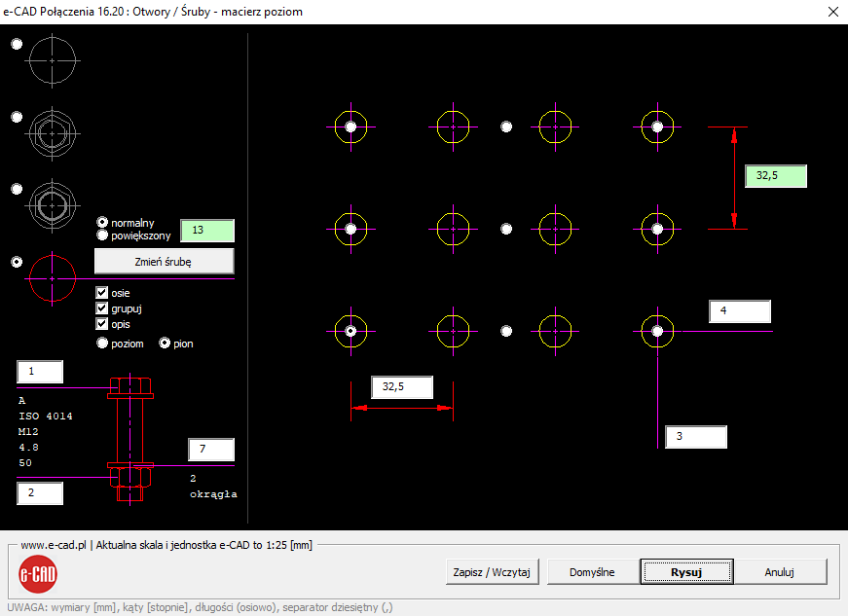This screenshot has height=616, width=848.
Task: Select the radio button for the hex bolt head symbol
Action: (17, 117)
